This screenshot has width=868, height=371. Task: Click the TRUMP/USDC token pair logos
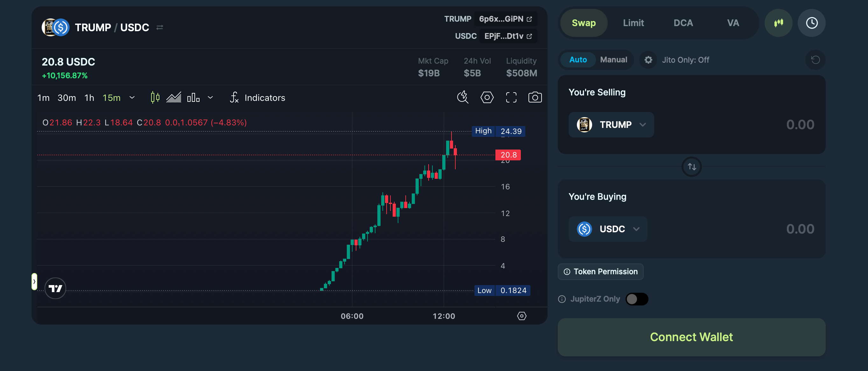(56, 27)
